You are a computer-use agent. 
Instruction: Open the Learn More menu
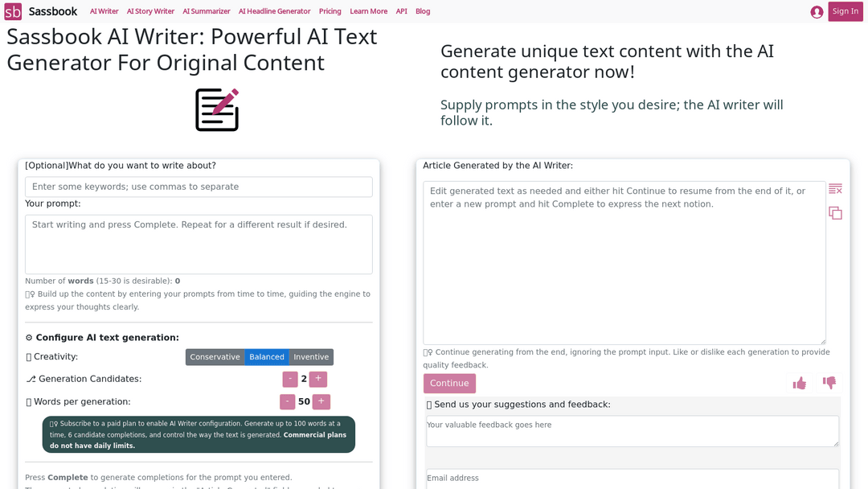[369, 11]
